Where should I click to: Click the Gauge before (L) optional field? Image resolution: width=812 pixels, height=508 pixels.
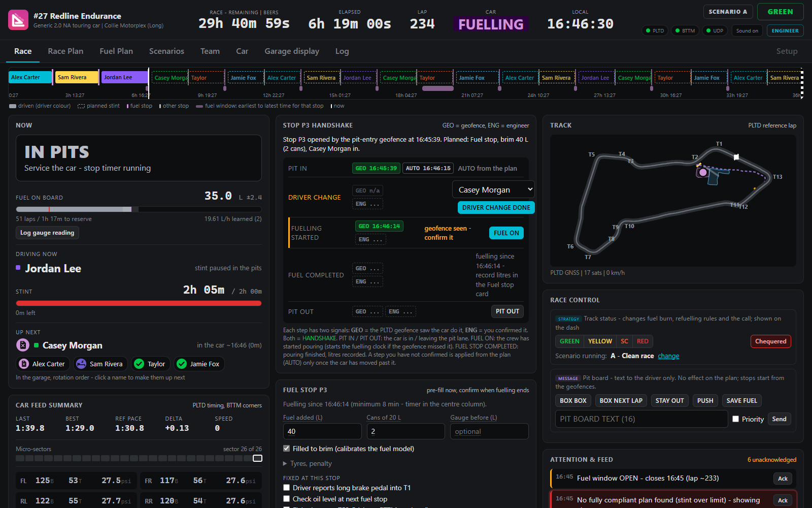coord(489,431)
